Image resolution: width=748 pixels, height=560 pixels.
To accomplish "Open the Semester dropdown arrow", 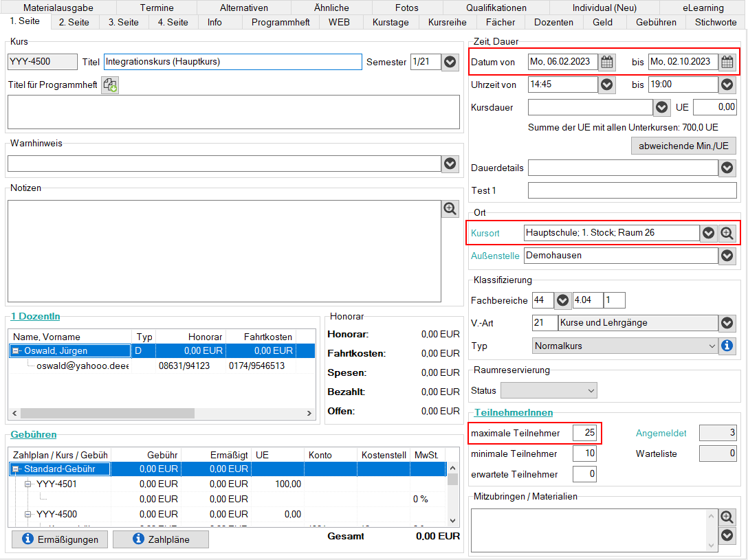I will (450, 62).
